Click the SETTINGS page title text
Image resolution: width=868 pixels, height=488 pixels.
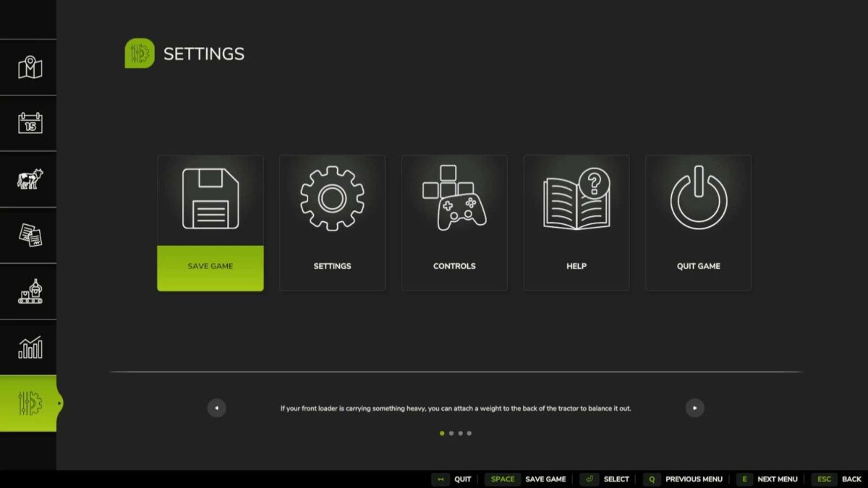click(x=204, y=53)
